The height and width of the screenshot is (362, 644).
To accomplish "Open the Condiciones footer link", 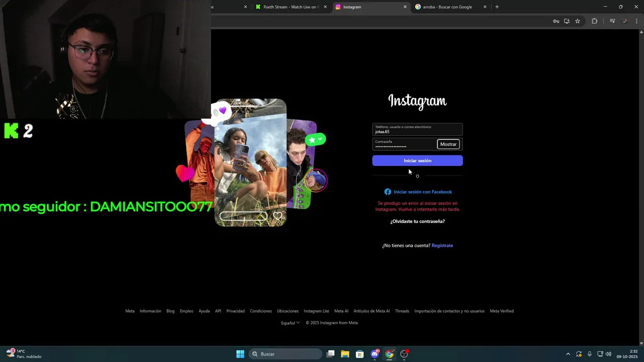I will pyautogui.click(x=261, y=311).
